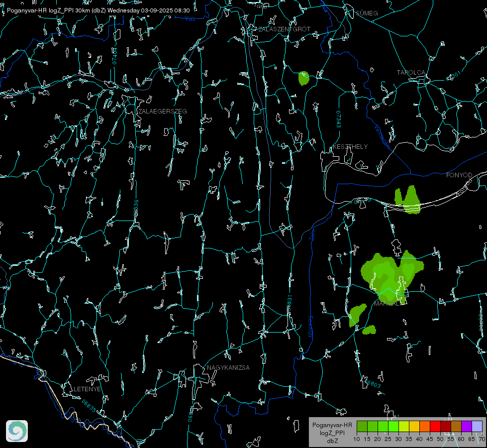The image size is (487, 448).
Task: Select the 25-30 dBZ bright green swatch
Action: [x=393, y=427]
